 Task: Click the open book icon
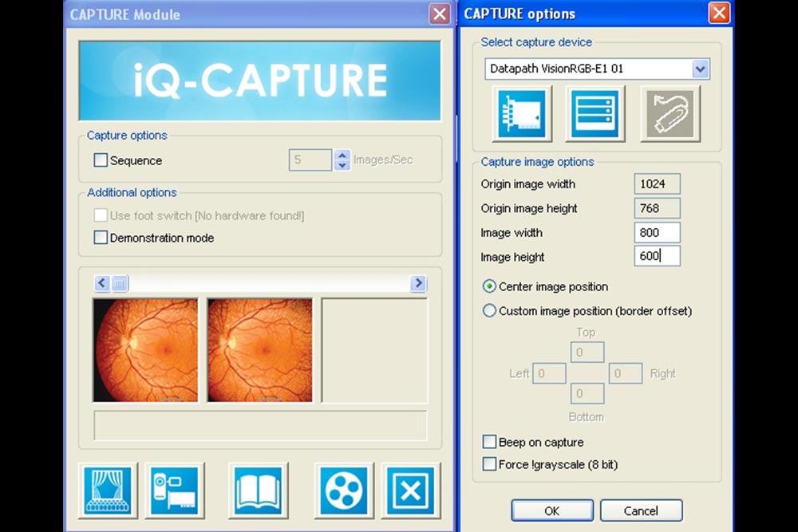pos(258,491)
